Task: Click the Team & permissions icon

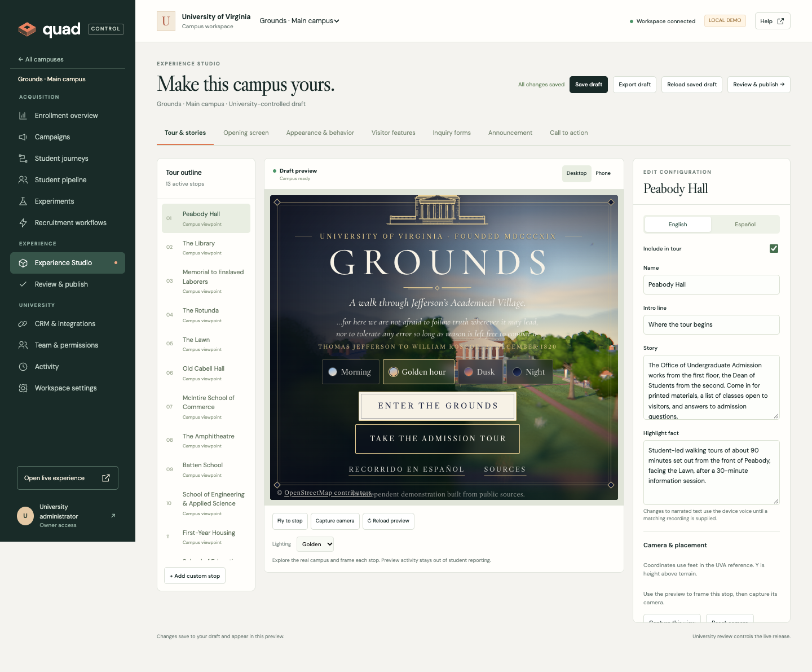Action: click(23, 345)
